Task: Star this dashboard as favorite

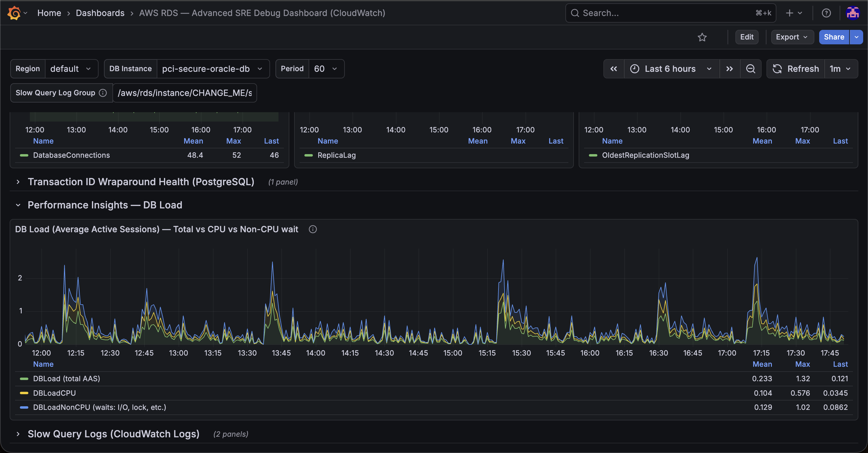Action: (x=702, y=37)
